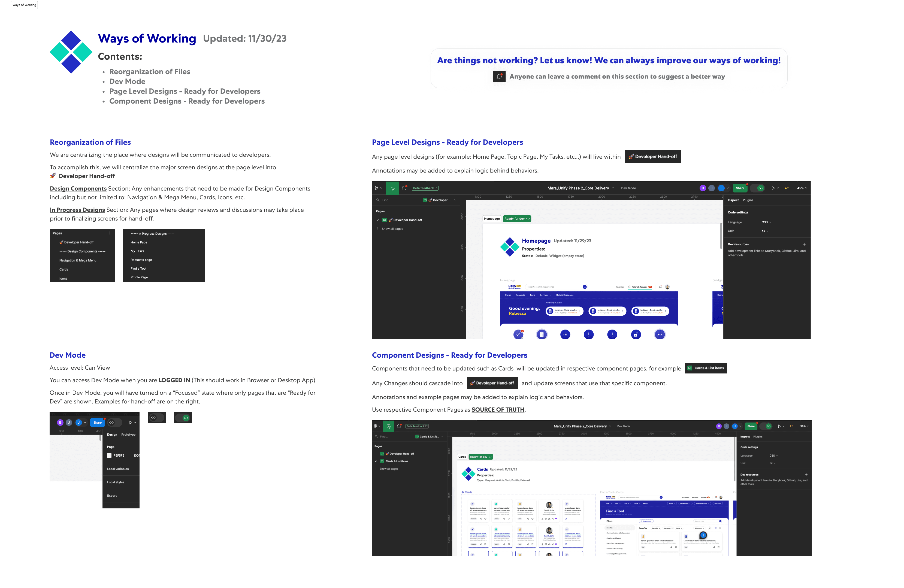
Task: Toggle Dev Mode switch beside blue Share button
Action: pyautogui.click(x=115, y=422)
